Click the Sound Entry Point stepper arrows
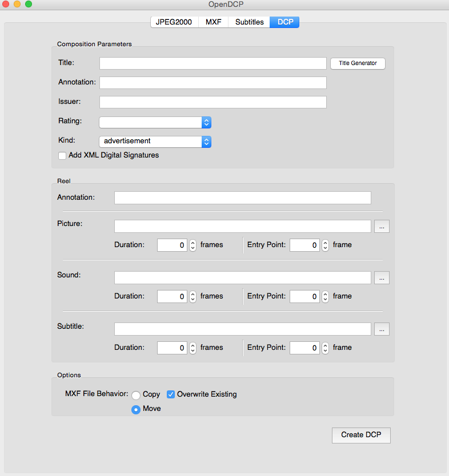Screen dimensions: 449x476 click(325, 296)
